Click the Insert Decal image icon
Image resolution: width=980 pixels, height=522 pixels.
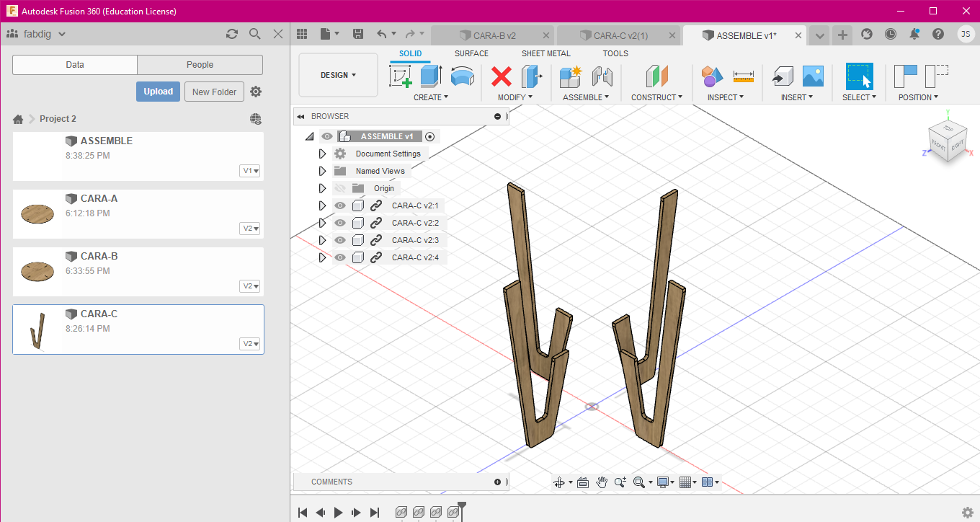(813, 76)
